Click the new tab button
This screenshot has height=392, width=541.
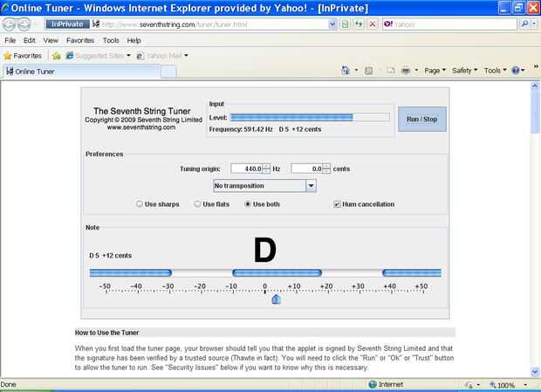pos(168,72)
